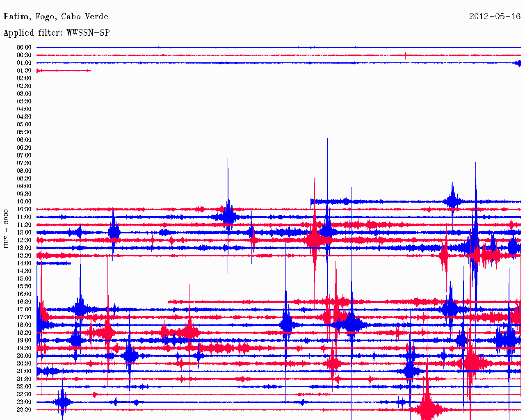Select the 08:30 time label
The image size is (525, 420).
(x=24, y=178)
